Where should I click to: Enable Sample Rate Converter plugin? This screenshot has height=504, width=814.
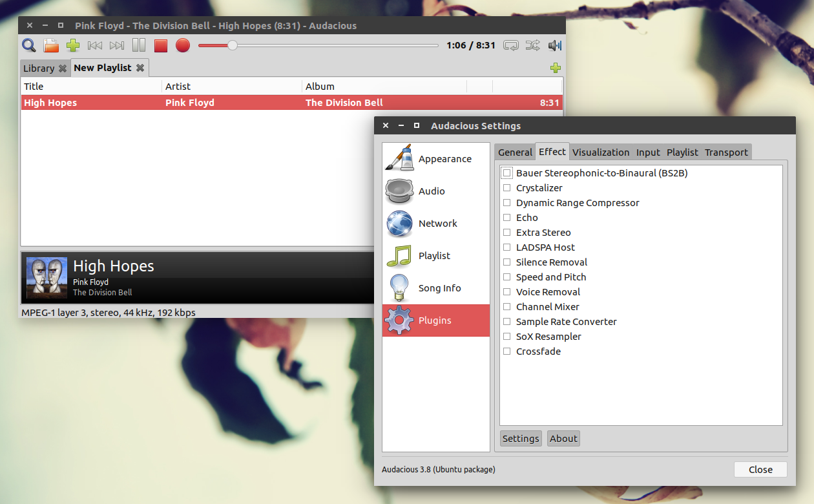507,322
